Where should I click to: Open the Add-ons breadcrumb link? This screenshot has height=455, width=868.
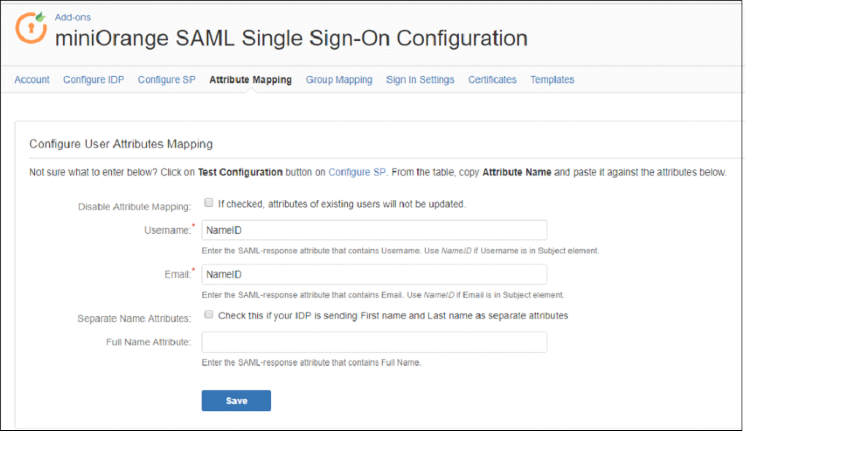(72, 17)
